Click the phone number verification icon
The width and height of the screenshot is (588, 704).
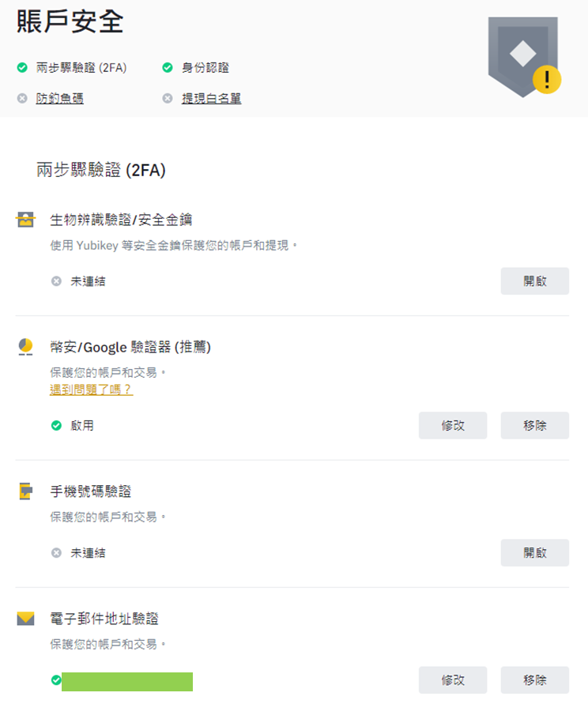click(x=25, y=491)
